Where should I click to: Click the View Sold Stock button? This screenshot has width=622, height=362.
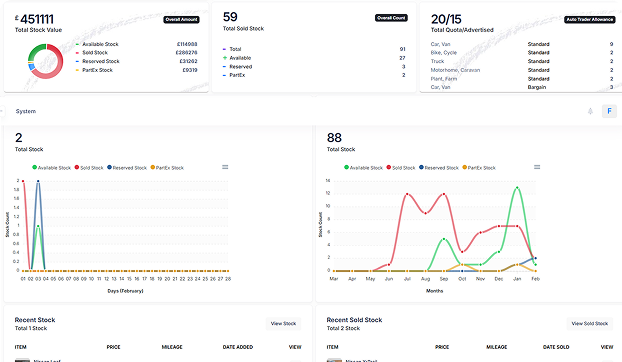coord(589,324)
